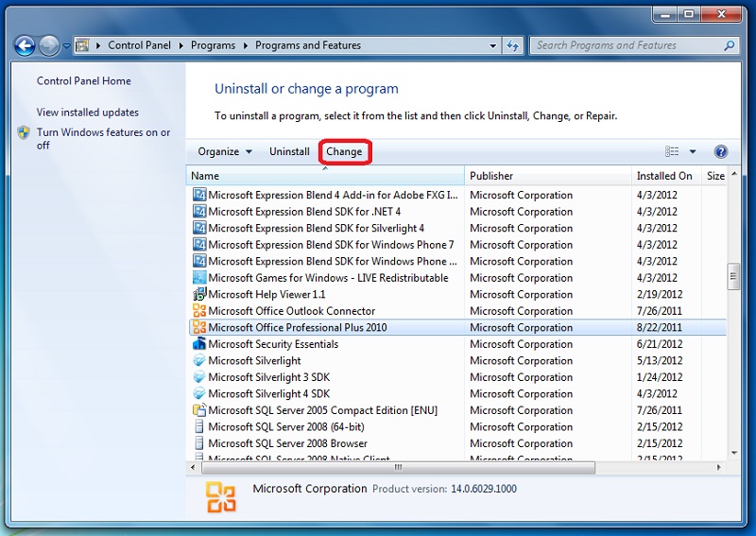756x536 pixels.
Task: Click Turn Windows features on or off
Action: coord(103,138)
